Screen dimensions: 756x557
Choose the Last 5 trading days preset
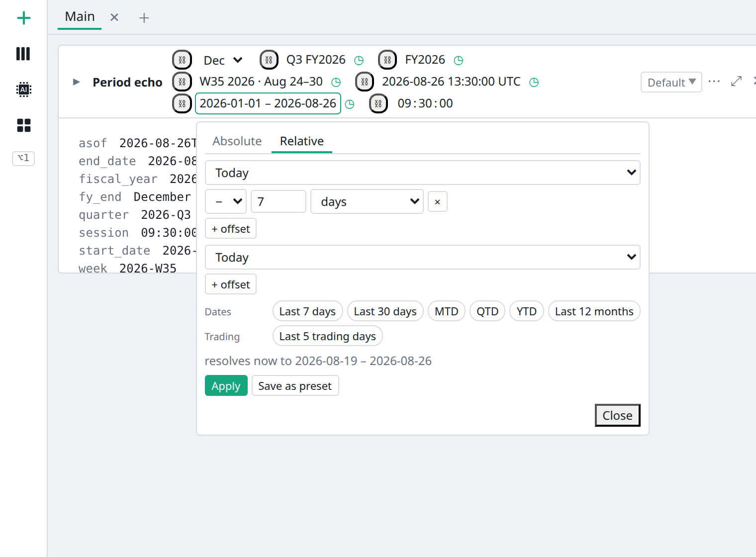tap(328, 336)
